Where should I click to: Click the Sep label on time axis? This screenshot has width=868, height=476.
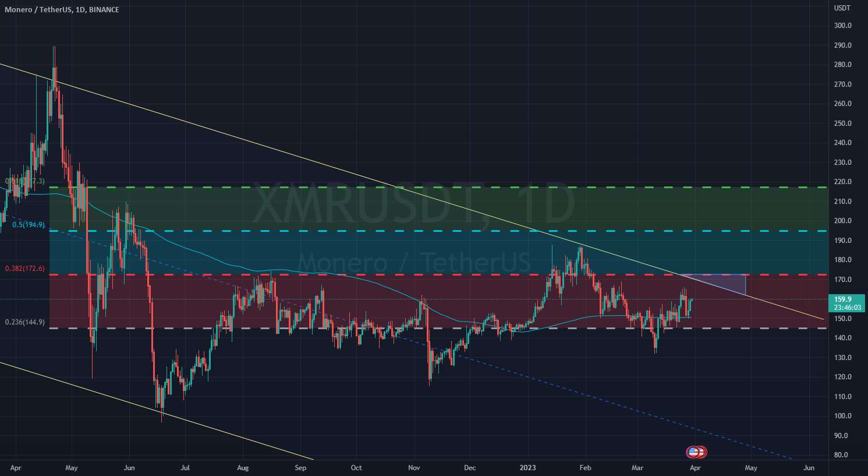pos(300,467)
